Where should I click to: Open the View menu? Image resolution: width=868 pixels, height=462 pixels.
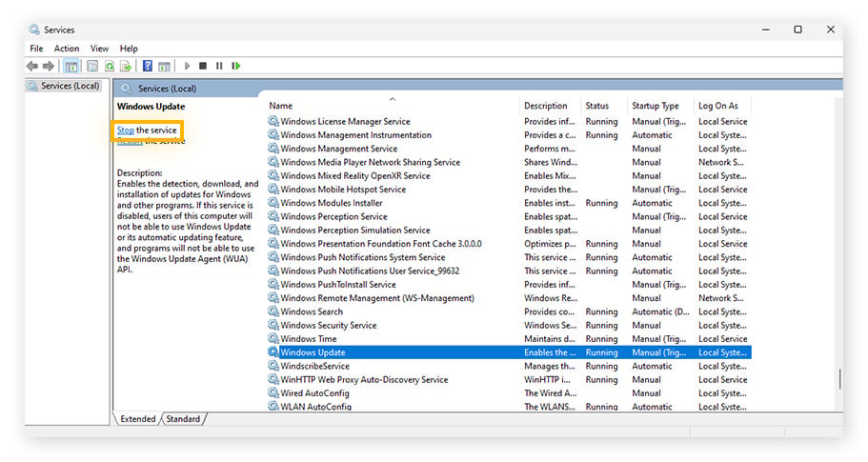tap(100, 49)
